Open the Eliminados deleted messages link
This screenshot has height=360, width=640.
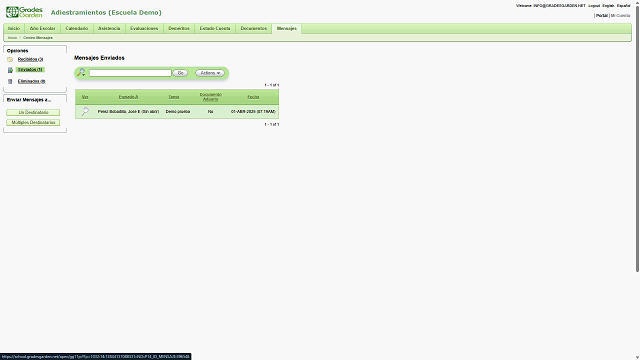31,81
